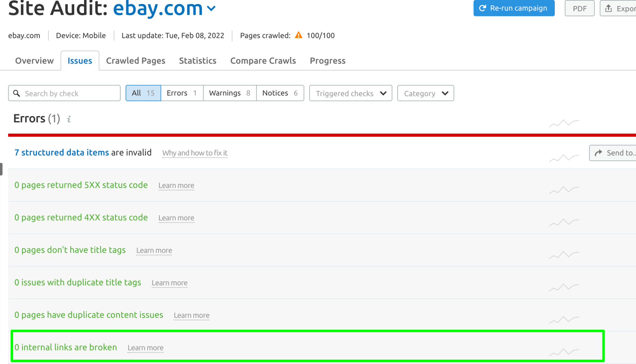This screenshot has width=636, height=364.
Task: Switch to the Crawled Pages tab
Action: (x=136, y=61)
